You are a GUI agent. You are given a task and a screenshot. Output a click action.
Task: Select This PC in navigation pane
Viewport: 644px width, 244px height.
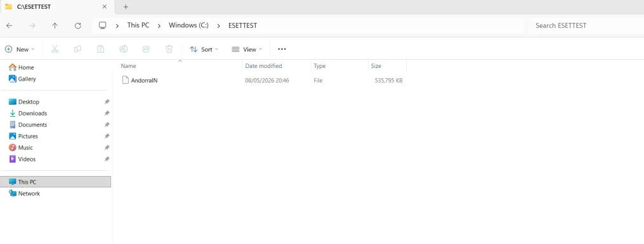tap(56, 182)
